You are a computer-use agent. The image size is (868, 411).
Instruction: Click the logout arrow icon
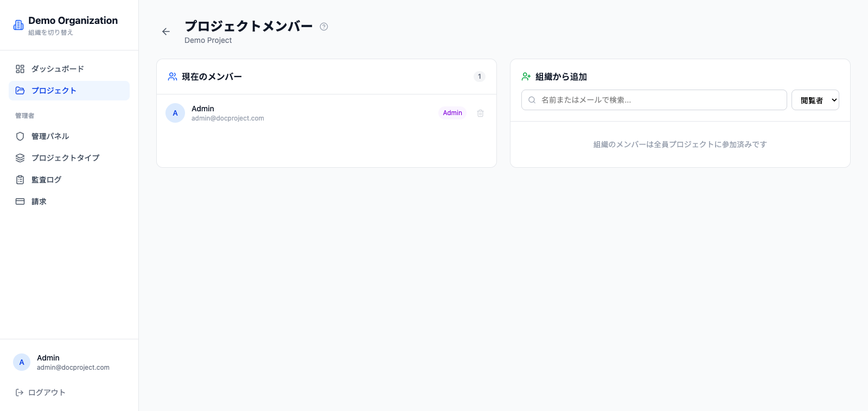[20, 393]
